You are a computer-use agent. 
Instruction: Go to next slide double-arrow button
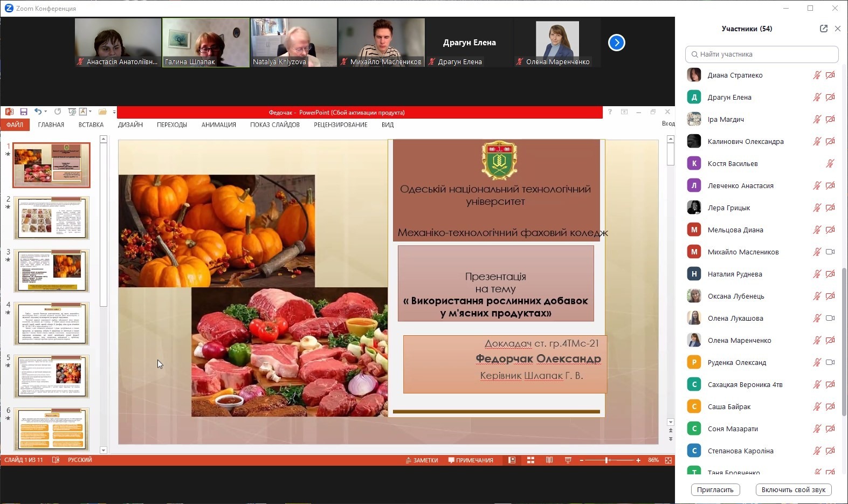click(x=671, y=439)
